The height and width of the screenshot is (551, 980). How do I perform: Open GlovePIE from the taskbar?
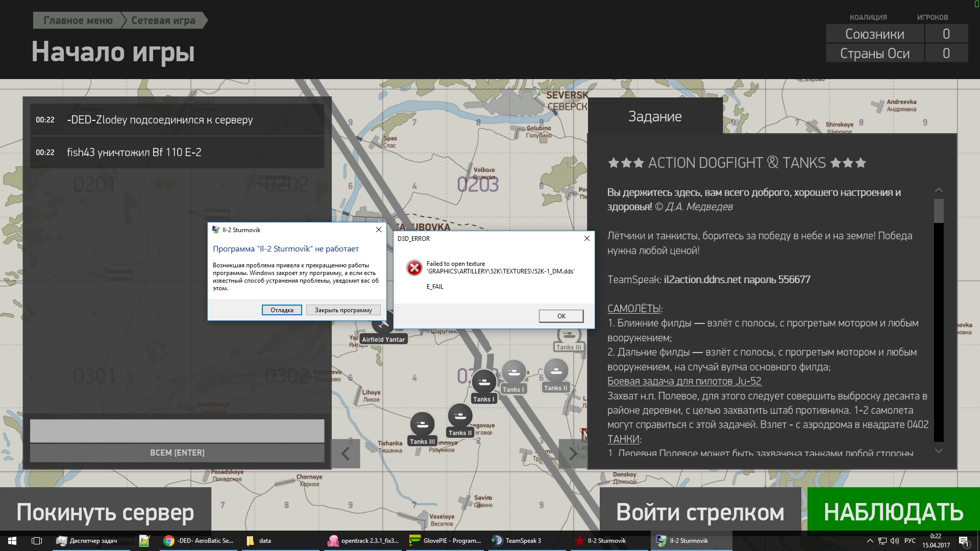[x=446, y=541]
